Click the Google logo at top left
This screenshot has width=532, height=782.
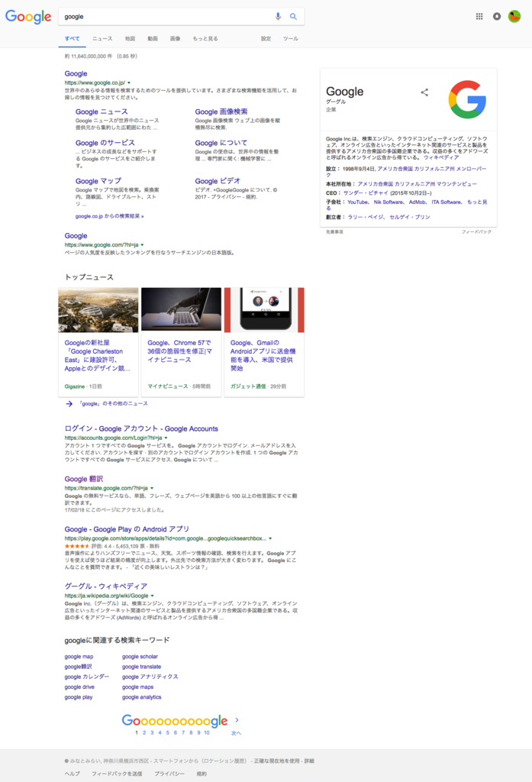click(x=28, y=17)
